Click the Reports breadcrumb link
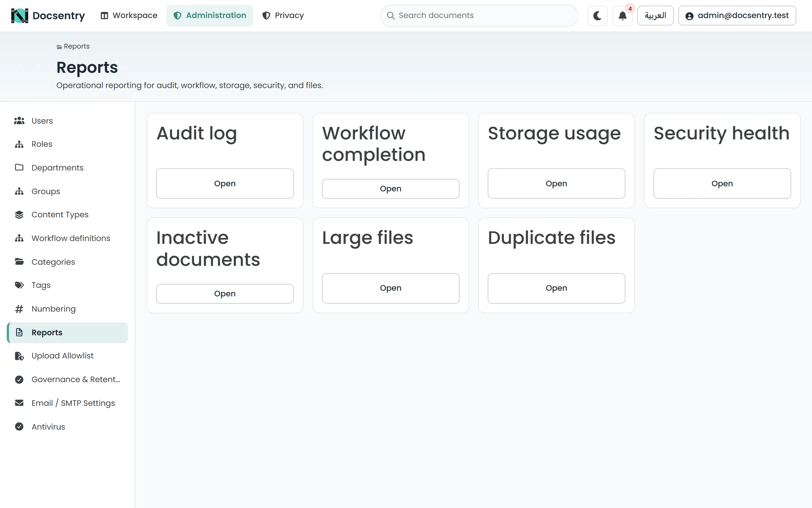Image resolution: width=812 pixels, height=508 pixels. point(76,46)
